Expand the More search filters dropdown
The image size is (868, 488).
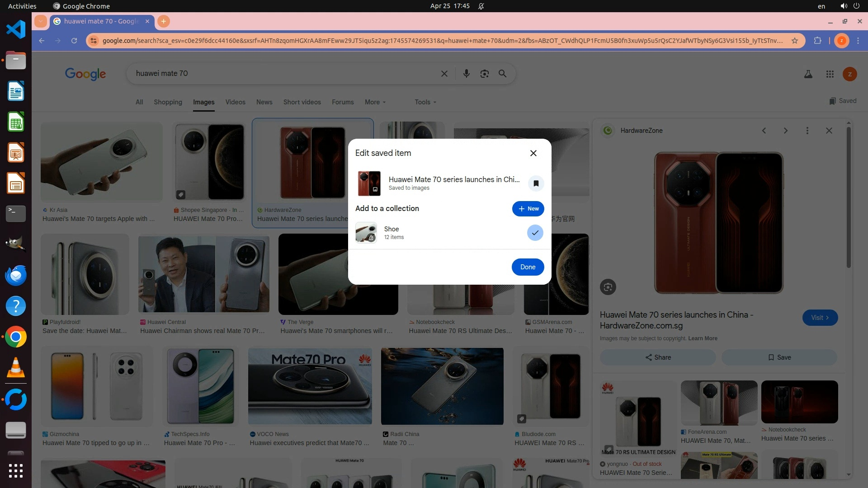click(375, 102)
